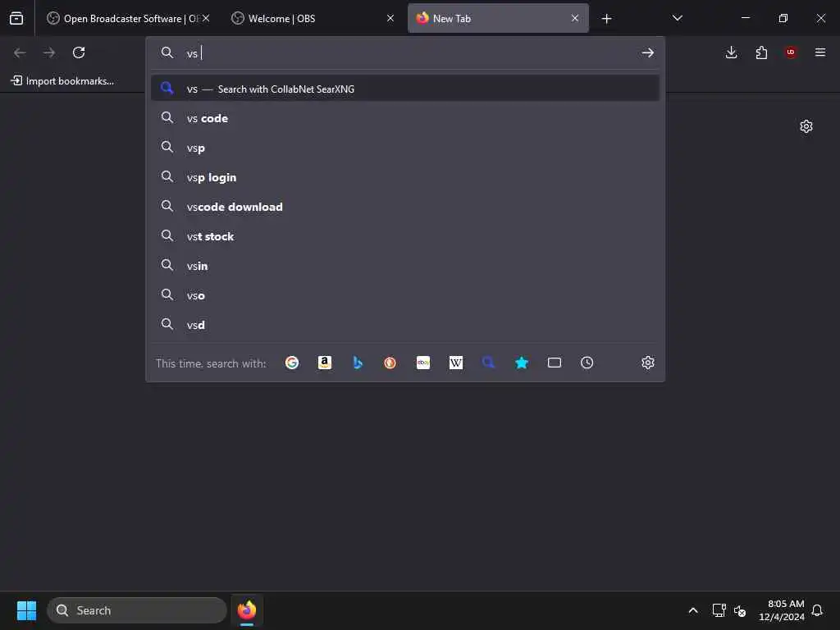Image resolution: width=840 pixels, height=630 pixels.
Task: Open the Firefox application menu
Action: point(820,52)
